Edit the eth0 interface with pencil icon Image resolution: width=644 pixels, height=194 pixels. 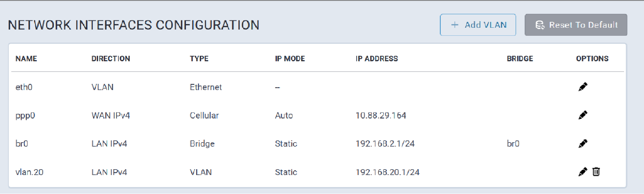click(583, 87)
